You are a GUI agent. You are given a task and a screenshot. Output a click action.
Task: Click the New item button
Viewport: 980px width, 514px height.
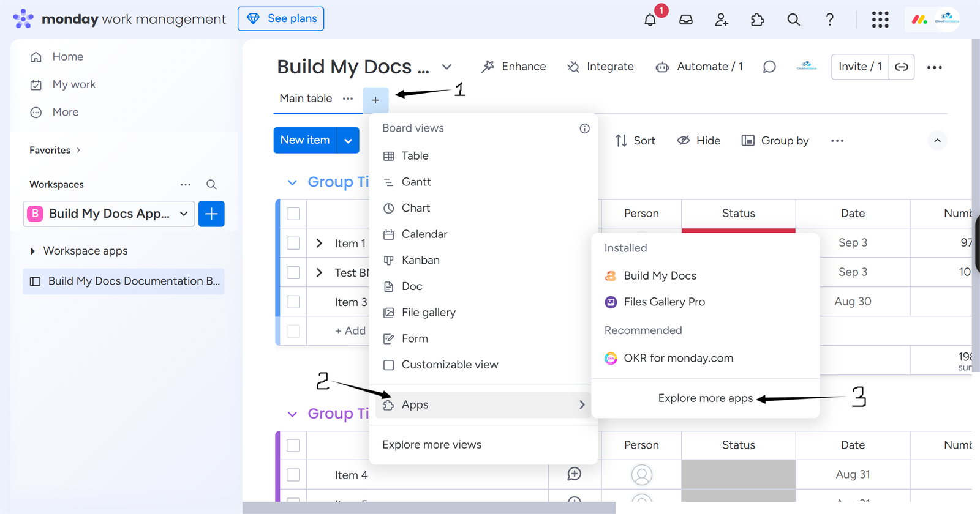click(x=305, y=140)
